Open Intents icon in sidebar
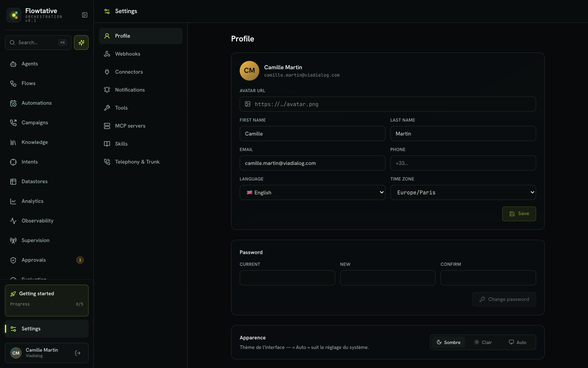 (13, 162)
